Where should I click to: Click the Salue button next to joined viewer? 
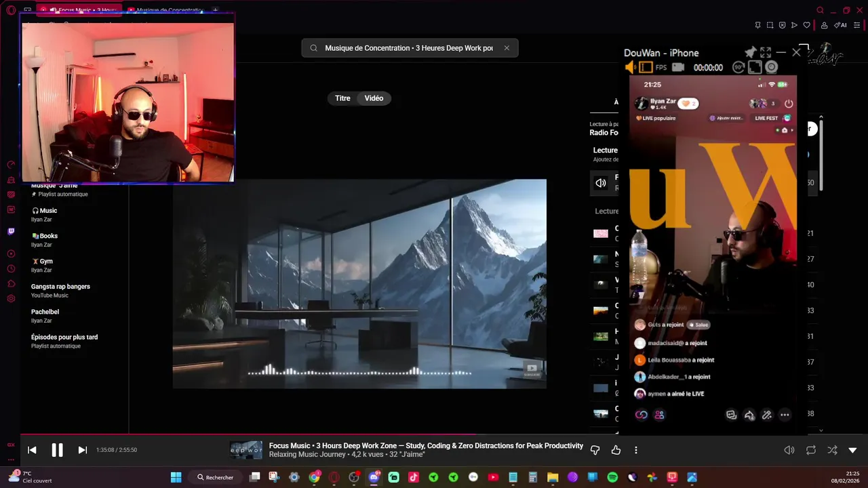[x=699, y=325]
